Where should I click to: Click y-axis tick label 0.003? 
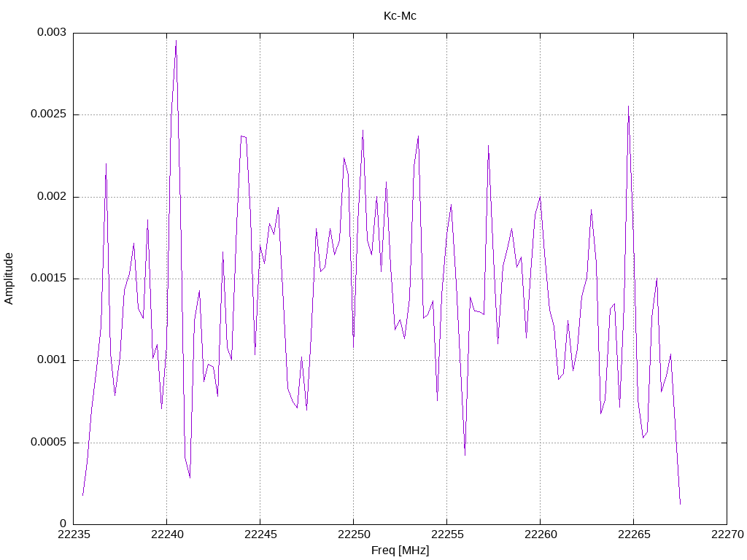point(52,32)
